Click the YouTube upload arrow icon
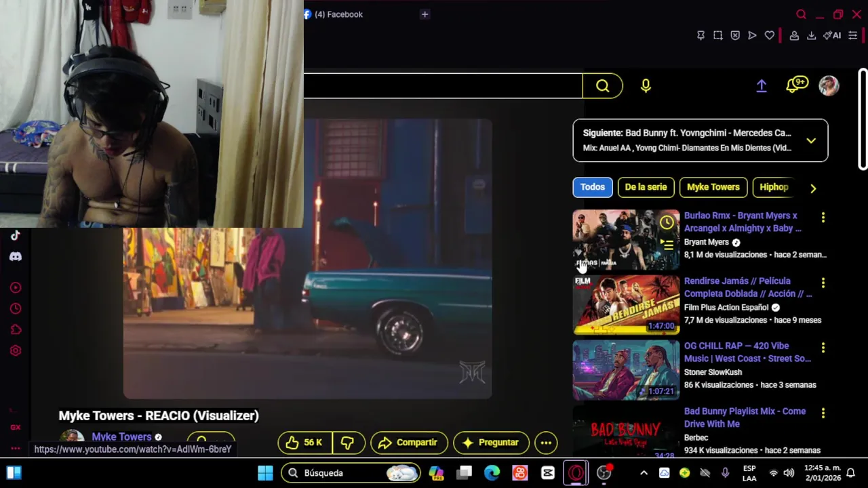This screenshot has width=868, height=488. point(762,85)
